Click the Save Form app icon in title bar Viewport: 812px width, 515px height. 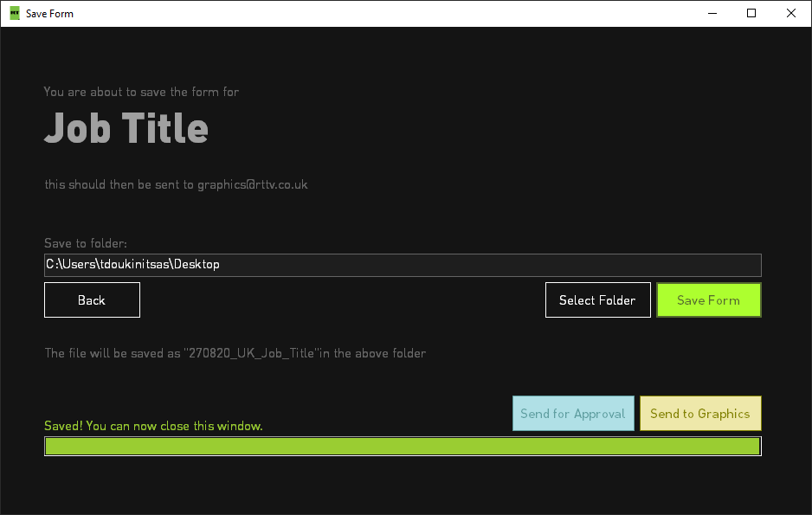tap(15, 14)
